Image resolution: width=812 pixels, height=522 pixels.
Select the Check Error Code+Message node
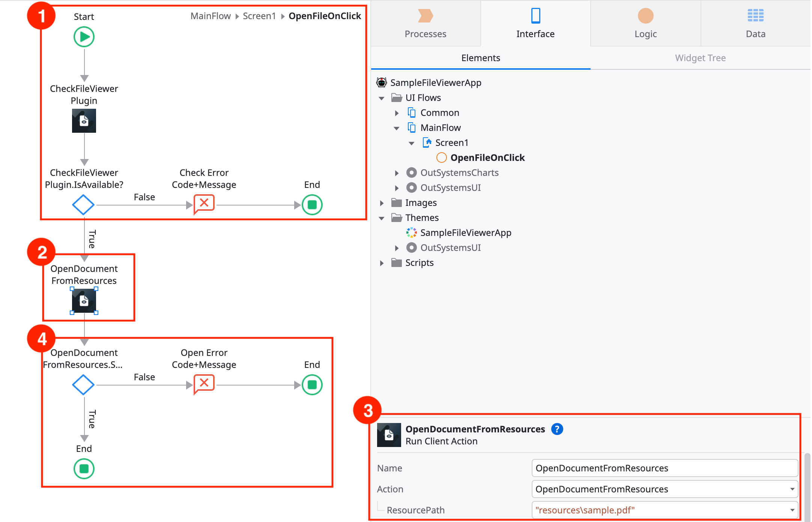pyautogui.click(x=204, y=204)
